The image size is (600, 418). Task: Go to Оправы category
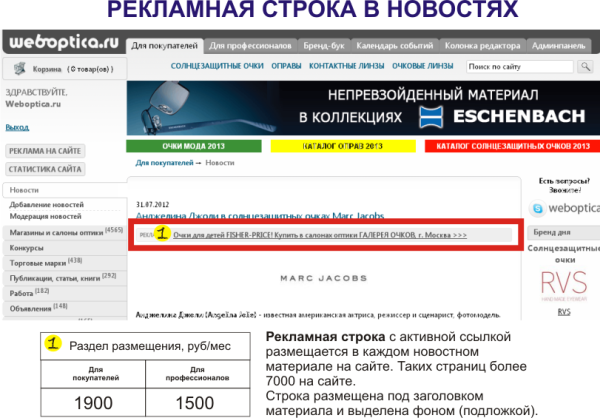[x=286, y=66]
